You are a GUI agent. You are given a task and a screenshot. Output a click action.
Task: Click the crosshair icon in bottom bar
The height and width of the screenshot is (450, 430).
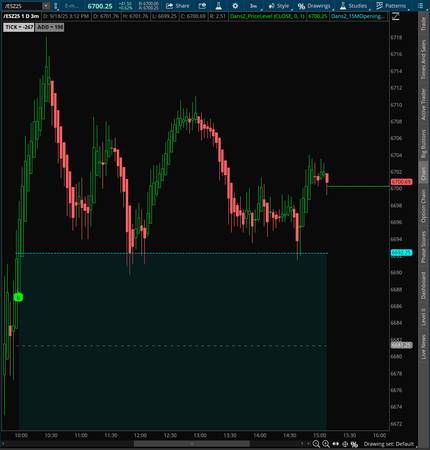(x=345, y=444)
